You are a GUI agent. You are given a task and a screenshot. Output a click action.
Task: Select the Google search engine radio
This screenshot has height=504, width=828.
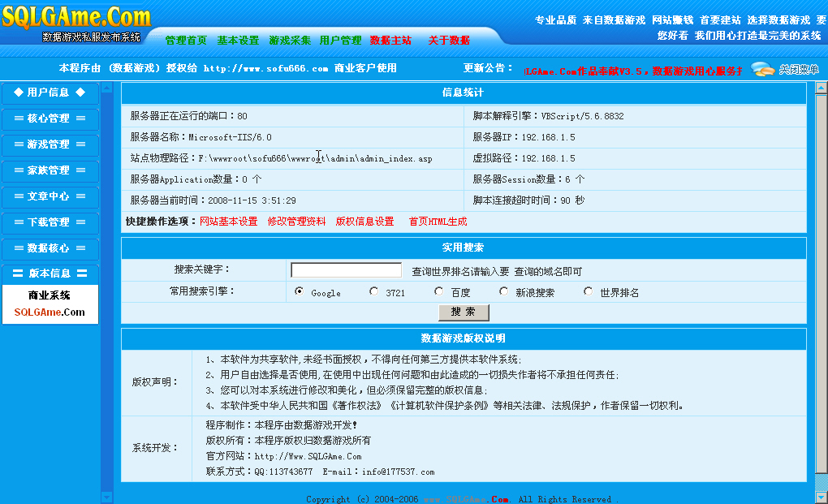click(x=299, y=291)
